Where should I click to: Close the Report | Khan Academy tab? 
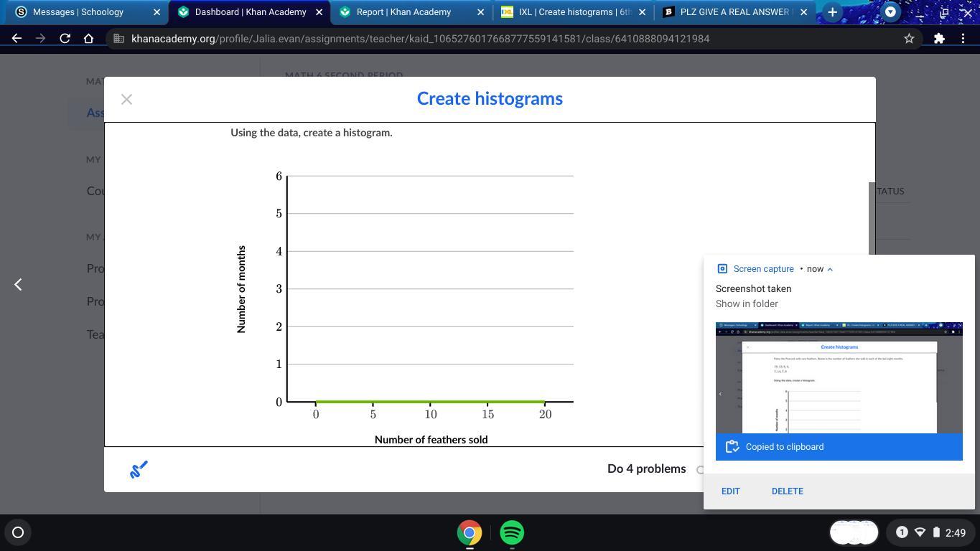click(481, 12)
